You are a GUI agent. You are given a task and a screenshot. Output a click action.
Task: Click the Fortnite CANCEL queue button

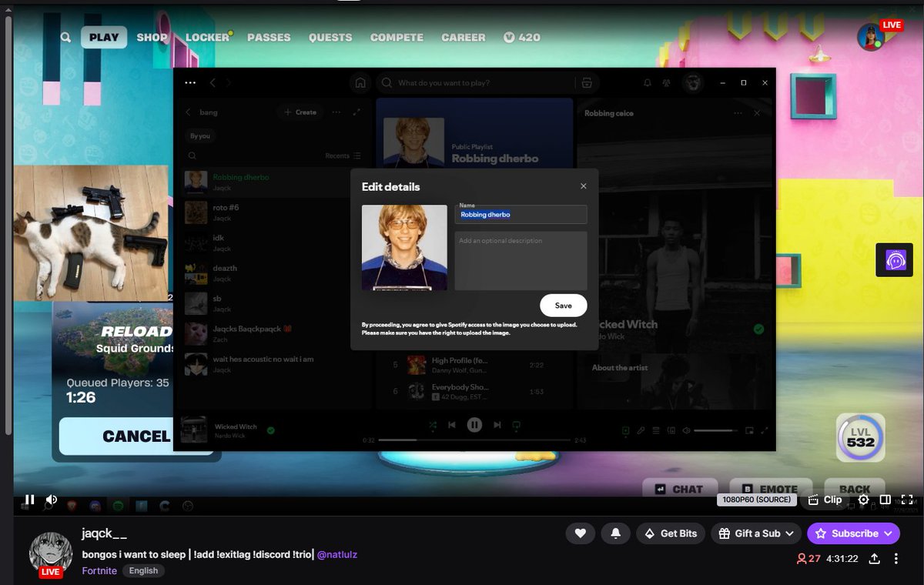136,436
